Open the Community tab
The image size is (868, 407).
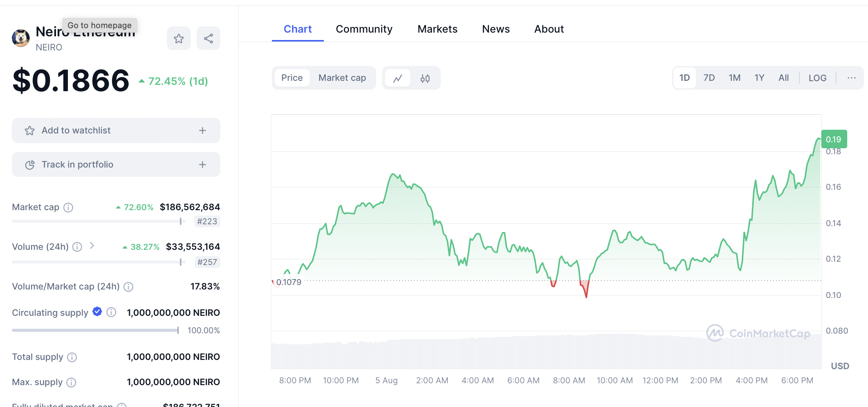pos(364,29)
